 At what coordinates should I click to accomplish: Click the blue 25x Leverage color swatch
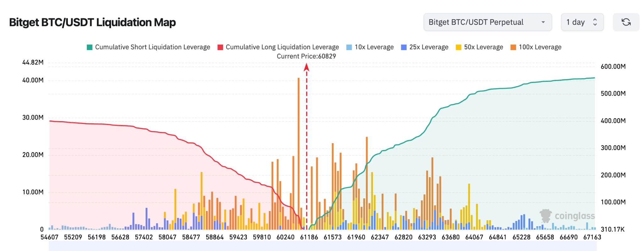404,47
